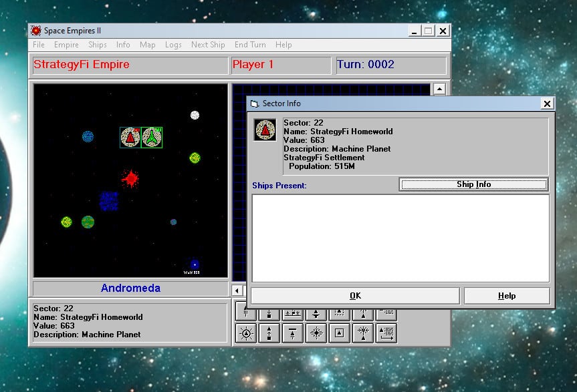This screenshot has height=392, width=577.
Task: Click the grid scrollbar up arrow
Action: [x=439, y=89]
